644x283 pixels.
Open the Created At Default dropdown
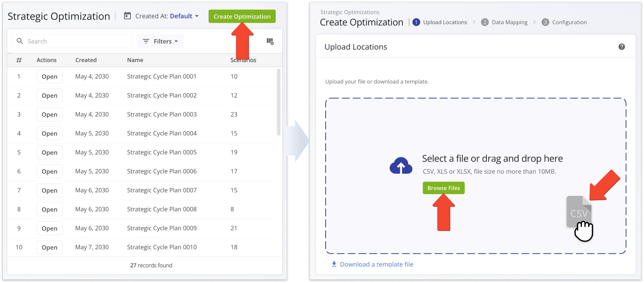pyautogui.click(x=184, y=16)
